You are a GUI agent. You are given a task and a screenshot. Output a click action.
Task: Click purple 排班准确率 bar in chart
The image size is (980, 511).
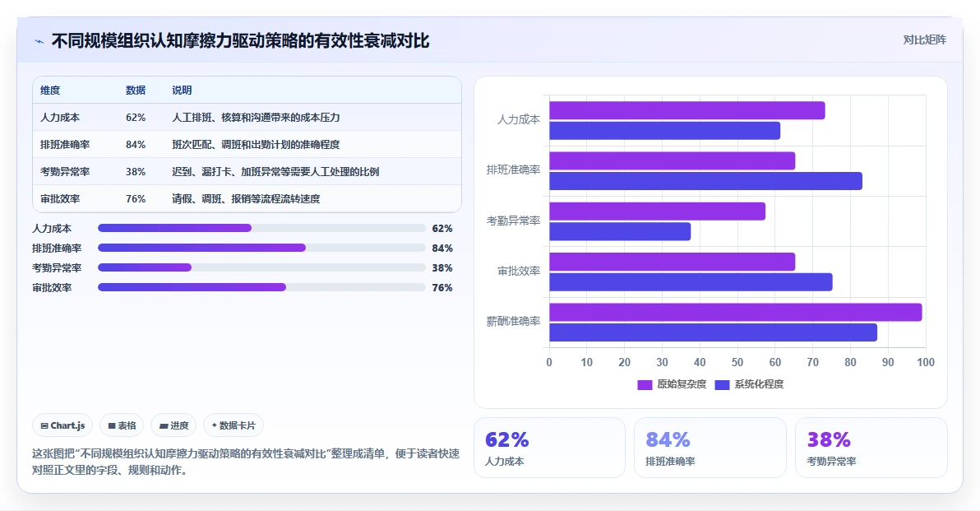click(x=672, y=160)
